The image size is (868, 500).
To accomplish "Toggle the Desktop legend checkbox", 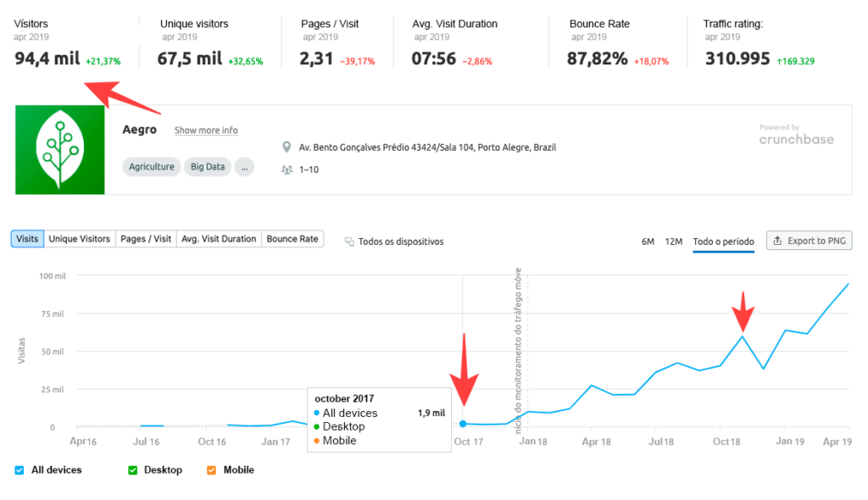I will (133, 470).
